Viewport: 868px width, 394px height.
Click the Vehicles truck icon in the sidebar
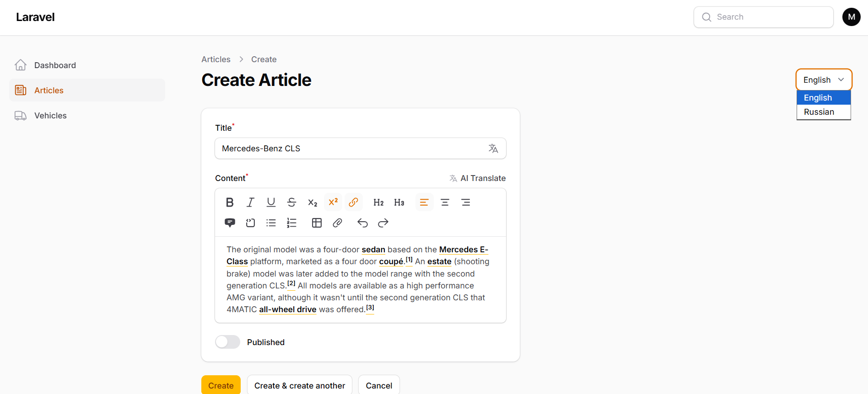pos(21,116)
